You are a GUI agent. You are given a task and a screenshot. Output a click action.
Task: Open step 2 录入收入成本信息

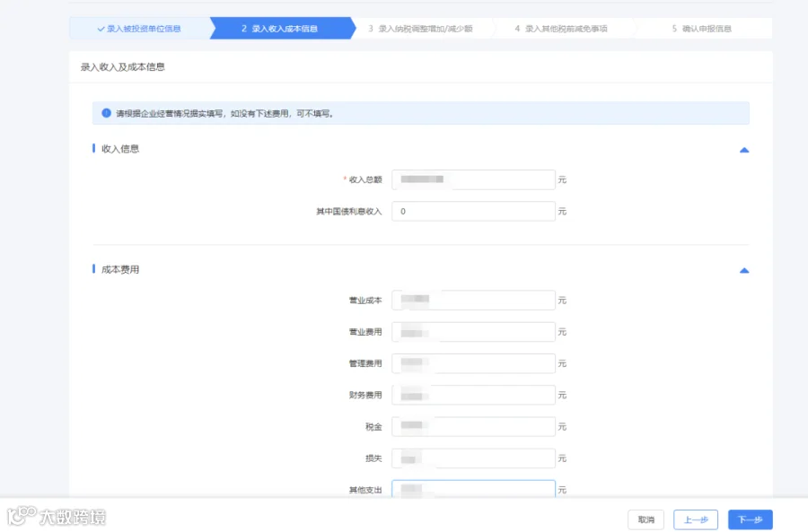tap(280, 29)
